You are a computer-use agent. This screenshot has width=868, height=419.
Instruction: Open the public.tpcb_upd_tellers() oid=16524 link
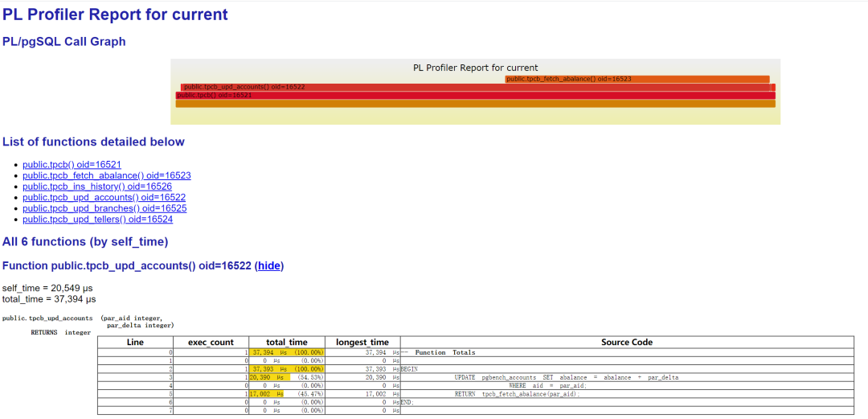tap(97, 220)
